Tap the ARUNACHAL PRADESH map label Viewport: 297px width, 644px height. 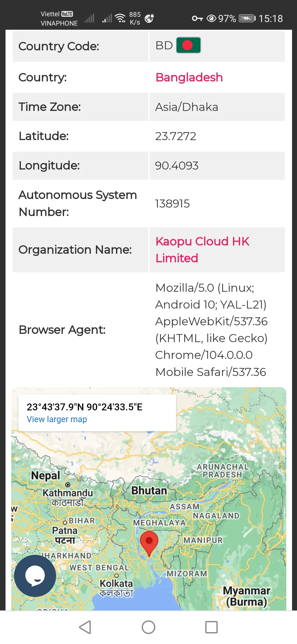tap(222, 471)
